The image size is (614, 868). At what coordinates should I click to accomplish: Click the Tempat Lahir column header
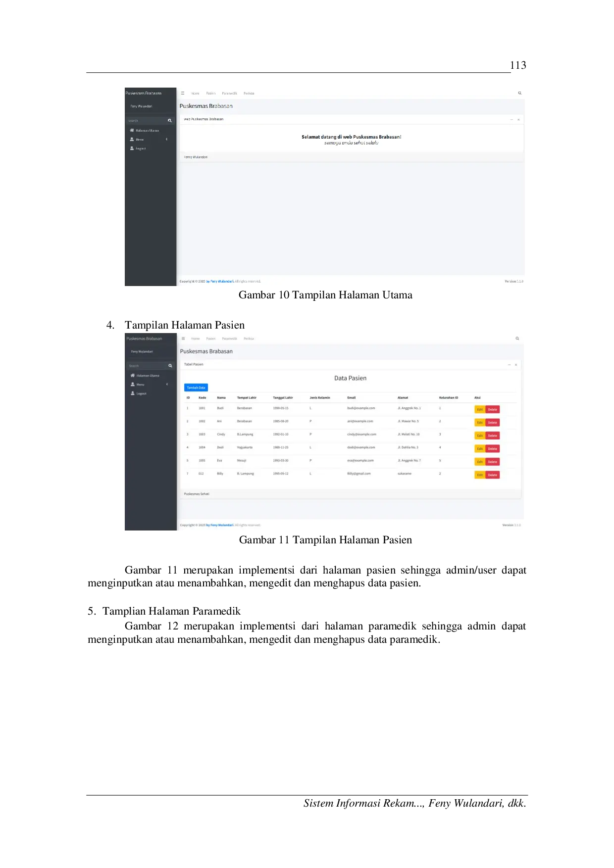pos(247,397)
